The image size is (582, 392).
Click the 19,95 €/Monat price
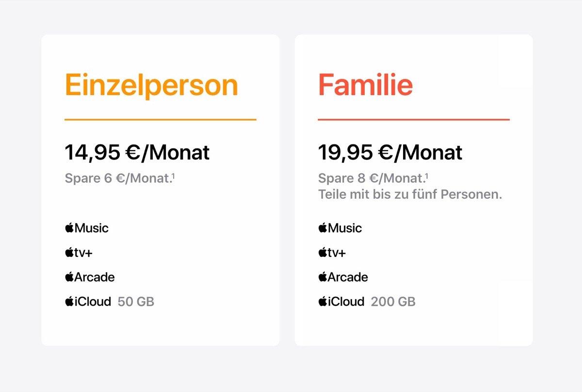coord(390,152)
